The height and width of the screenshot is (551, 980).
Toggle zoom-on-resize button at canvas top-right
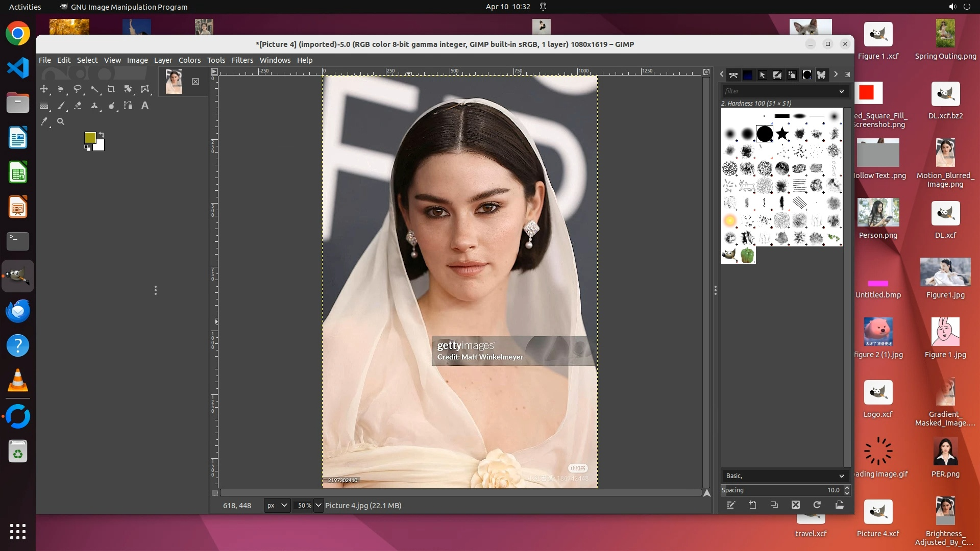(x=706, y=72)
